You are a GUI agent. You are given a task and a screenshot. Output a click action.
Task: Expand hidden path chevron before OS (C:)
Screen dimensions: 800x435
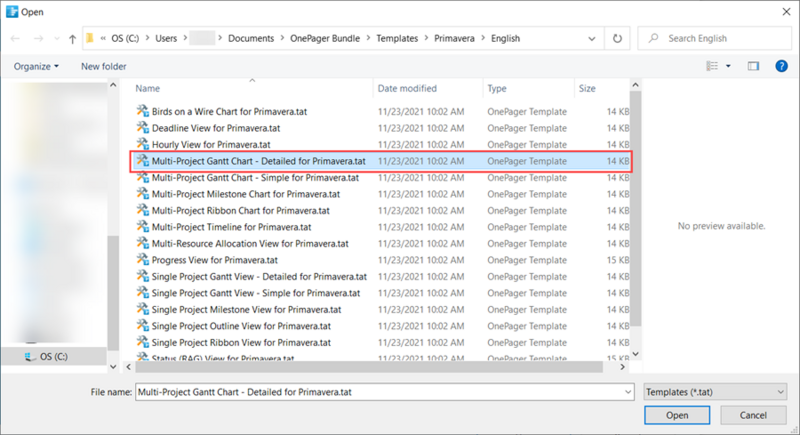pyautogui.click(x=104, y=38)
